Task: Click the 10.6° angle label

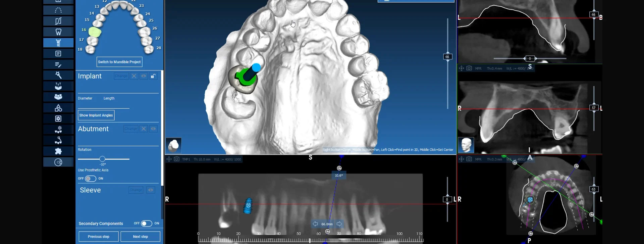Action: tap(339, 176)
